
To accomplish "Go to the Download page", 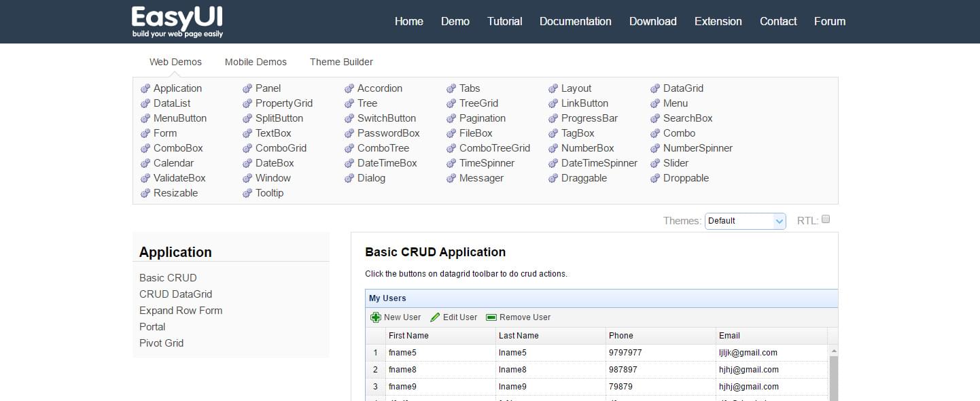I will (x=652, y=21).
